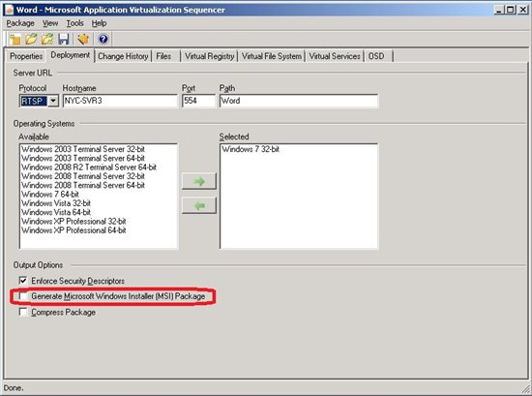Screen dimensions: 532x396
Task: Switch to the OSD tab
Action: [376, 56]
